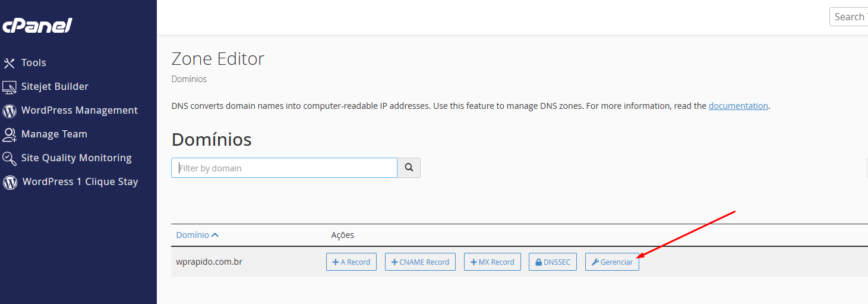Click the top Search box
The height and width of the screenshot is (304, 868).
pyautogui.click(x=848, y=17)
